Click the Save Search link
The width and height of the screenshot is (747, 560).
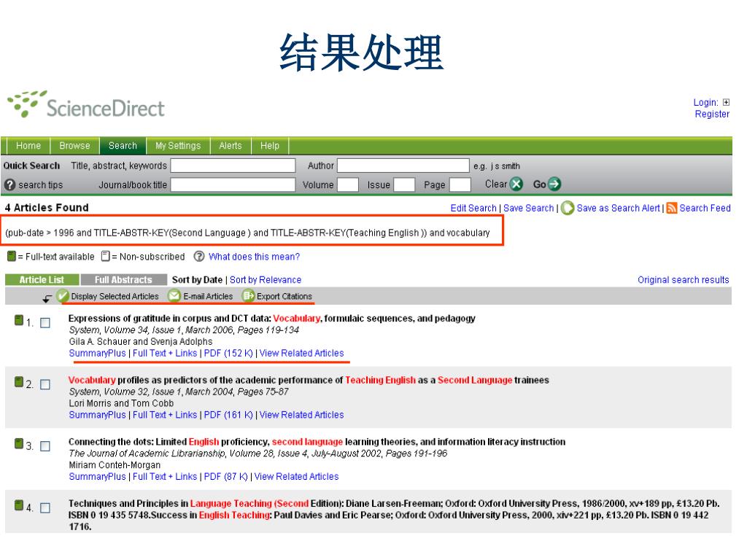(x=529, y=208)
